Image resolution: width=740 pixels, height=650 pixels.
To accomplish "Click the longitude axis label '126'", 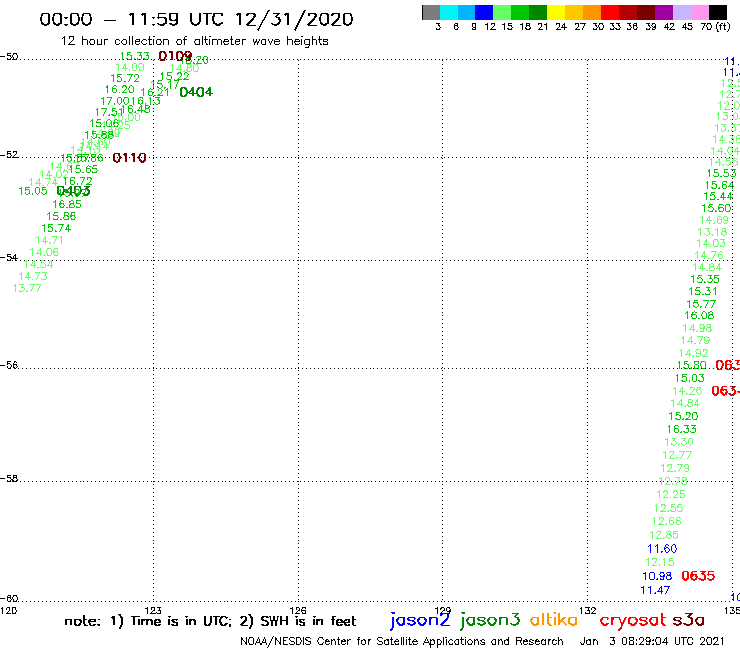I will tap(298, 610).
